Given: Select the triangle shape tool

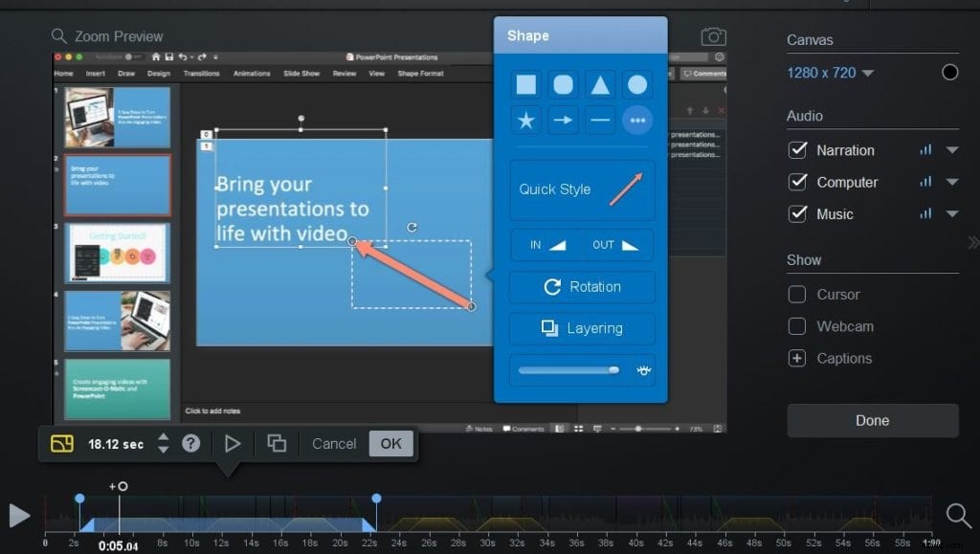Looking at the screenshot, I should click(600, 84).
